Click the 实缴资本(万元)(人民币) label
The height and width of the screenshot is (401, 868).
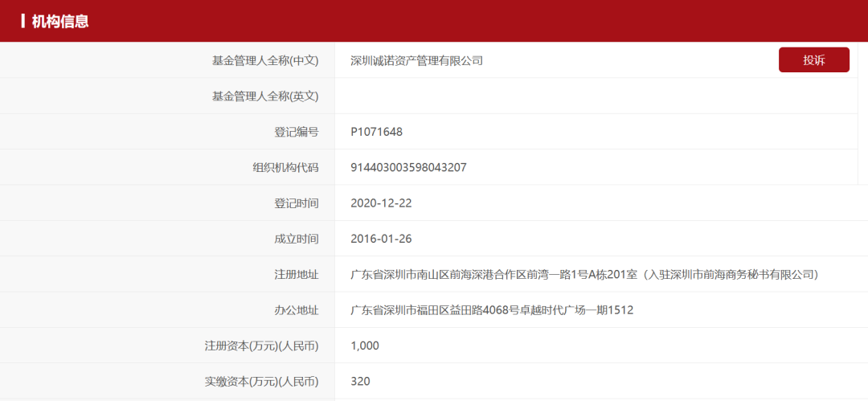tap(262, 381)
